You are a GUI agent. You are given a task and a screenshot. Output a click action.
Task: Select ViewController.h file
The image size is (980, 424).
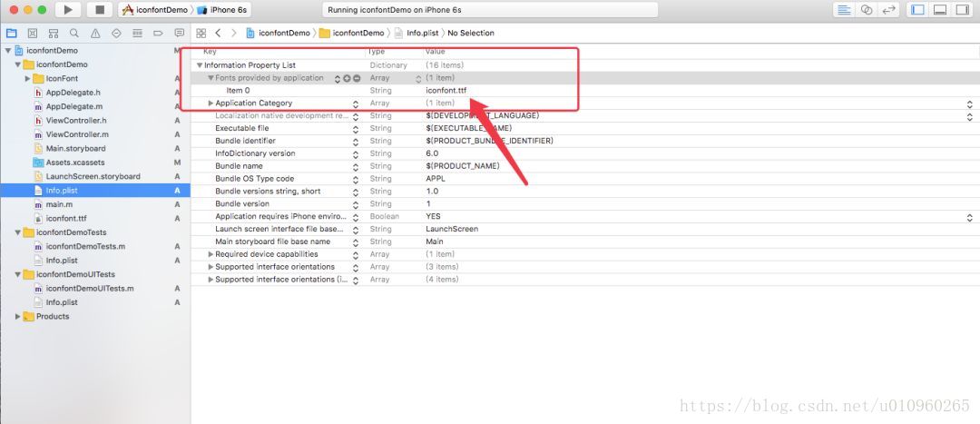(75, 121)
